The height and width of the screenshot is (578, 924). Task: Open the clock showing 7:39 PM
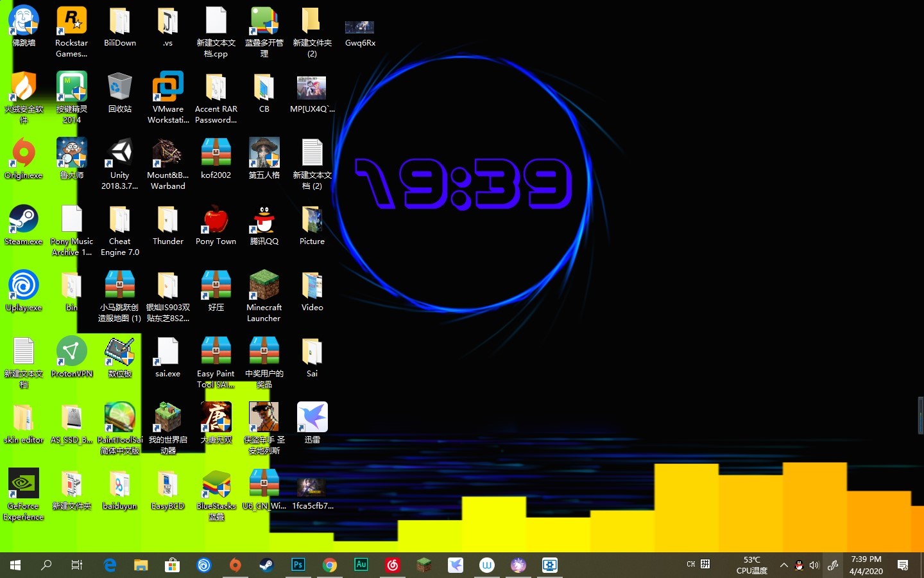(866, 565)
